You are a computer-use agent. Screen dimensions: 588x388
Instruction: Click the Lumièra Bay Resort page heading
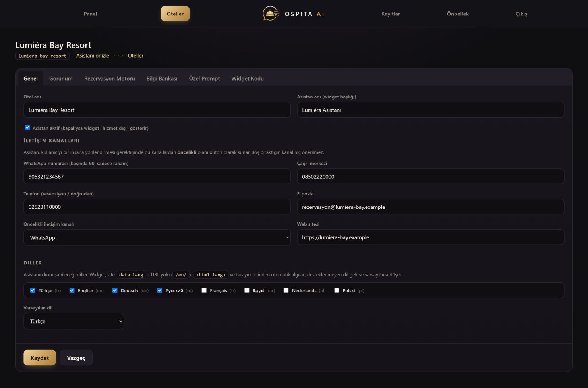coord(54,45)
